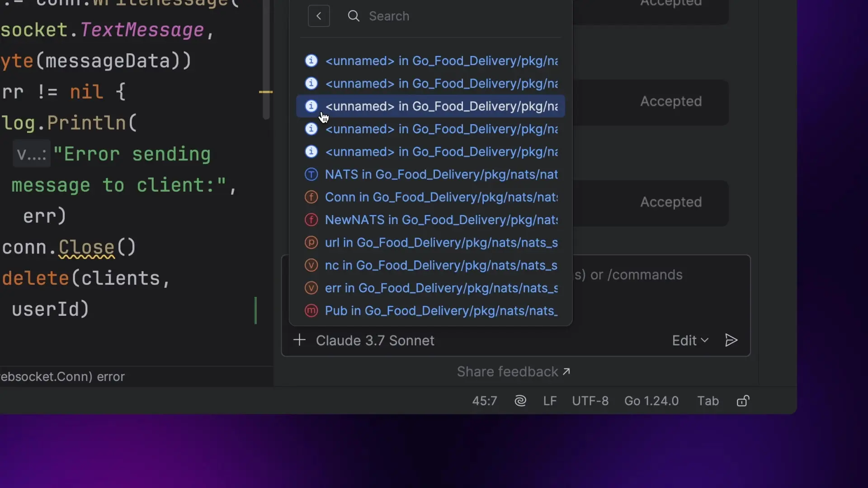Image resolution: width=868 pixels, height=488 pixels.
Task: Select the nc variable entry
Action: tap(430, 265)
